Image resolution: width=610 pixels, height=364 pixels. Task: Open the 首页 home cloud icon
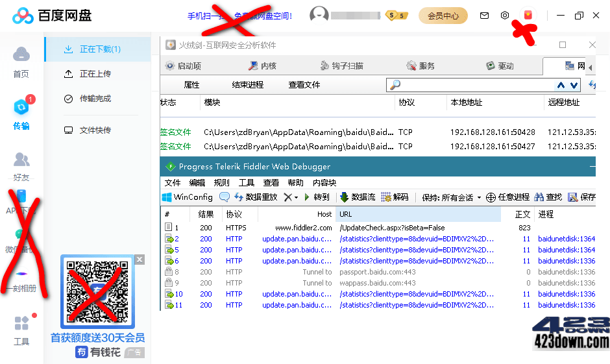click(21, 55)
